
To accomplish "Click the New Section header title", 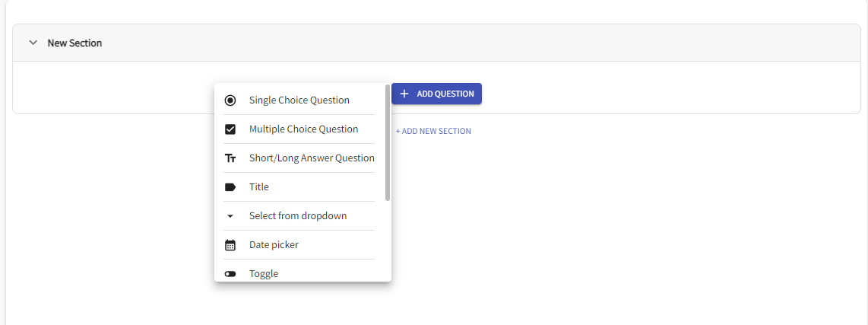I will (x=74, y=43).
